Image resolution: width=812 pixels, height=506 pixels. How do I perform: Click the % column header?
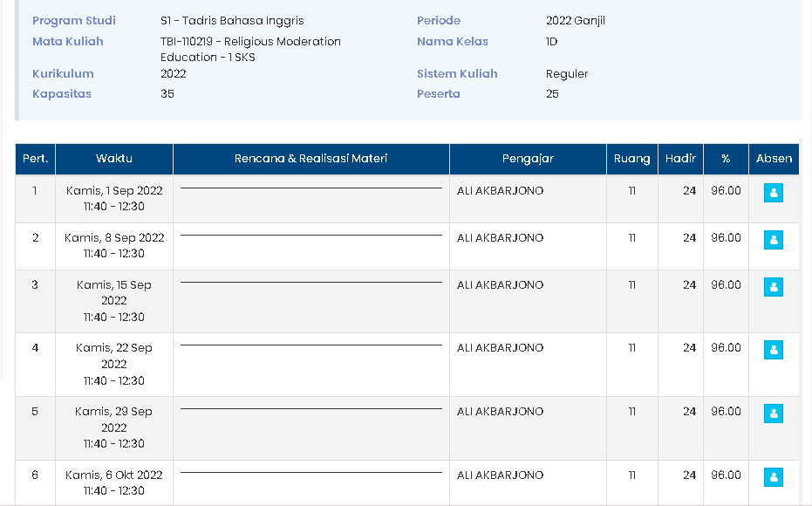click(x=726, y=159)
